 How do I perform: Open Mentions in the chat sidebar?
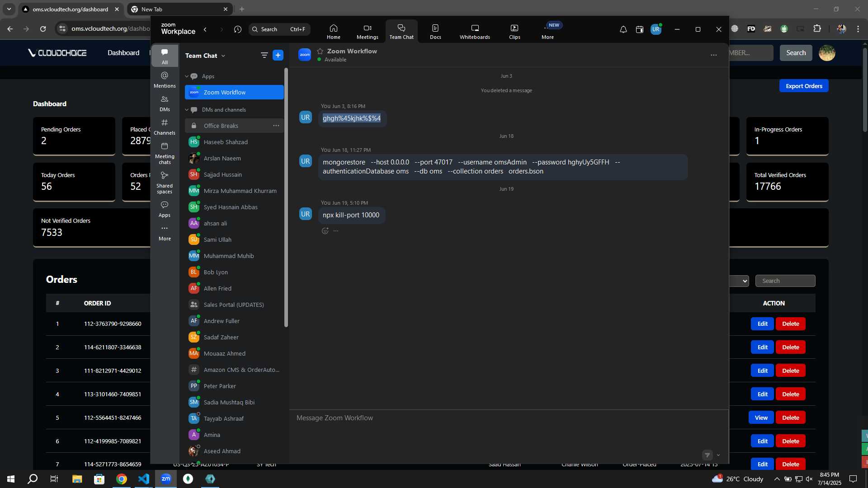pyautogui.click(x=165, y=80)
